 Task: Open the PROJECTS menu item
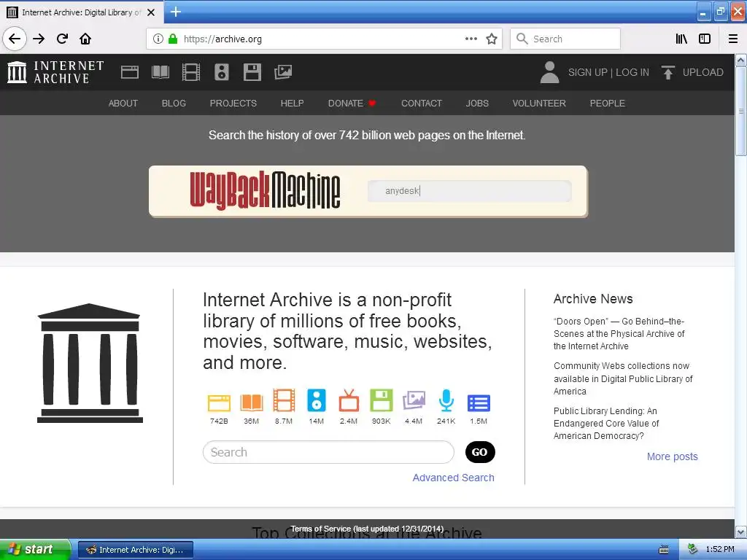pos(233,104)
